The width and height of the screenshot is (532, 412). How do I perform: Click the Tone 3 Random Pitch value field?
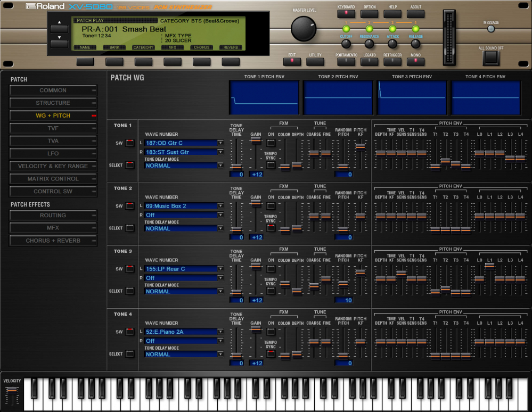[x=343, y=300]
